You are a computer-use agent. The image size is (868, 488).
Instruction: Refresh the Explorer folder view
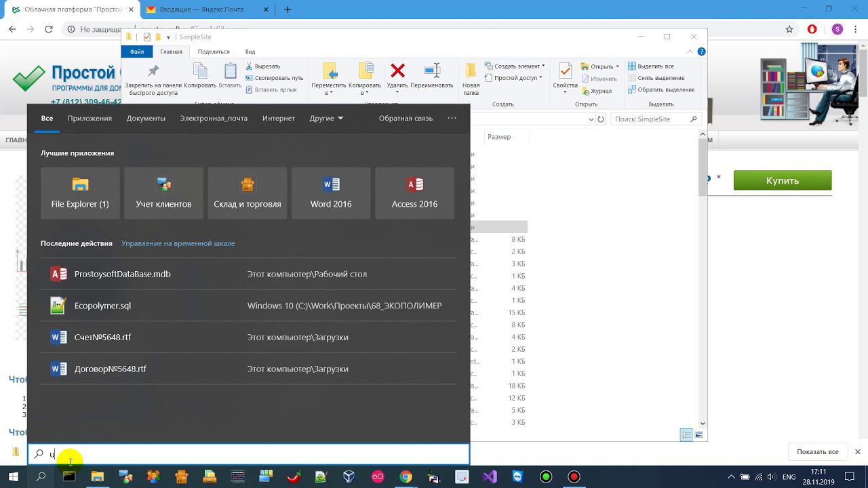(x=601, y=119)
